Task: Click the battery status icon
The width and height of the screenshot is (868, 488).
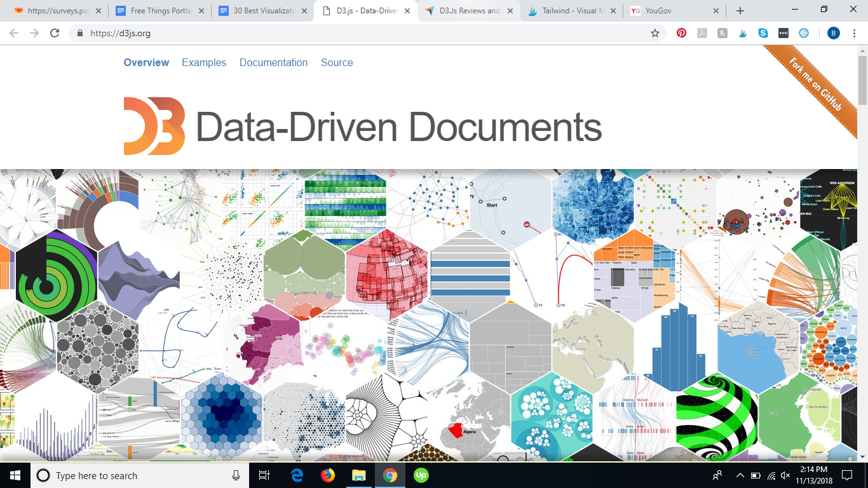Action: click(756, 475)
